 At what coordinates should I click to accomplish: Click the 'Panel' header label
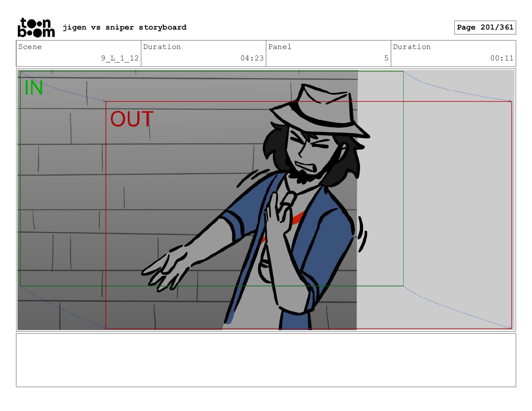[280, 47]
